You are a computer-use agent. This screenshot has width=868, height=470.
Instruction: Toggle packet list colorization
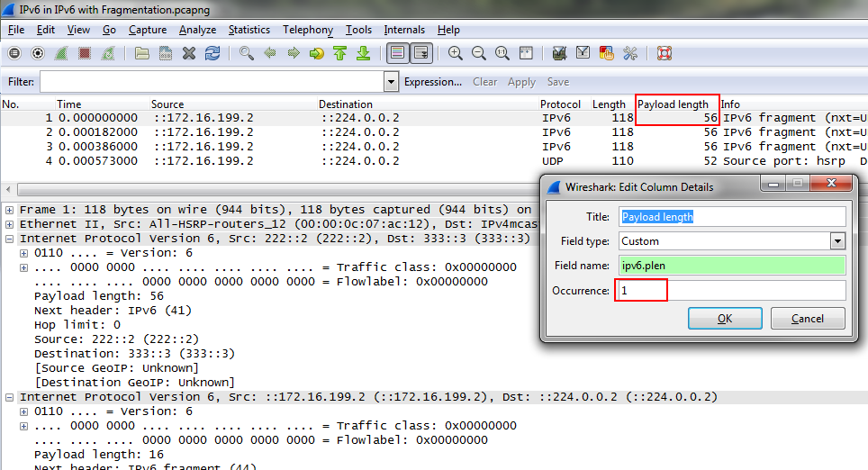click(x=397, y=53)
